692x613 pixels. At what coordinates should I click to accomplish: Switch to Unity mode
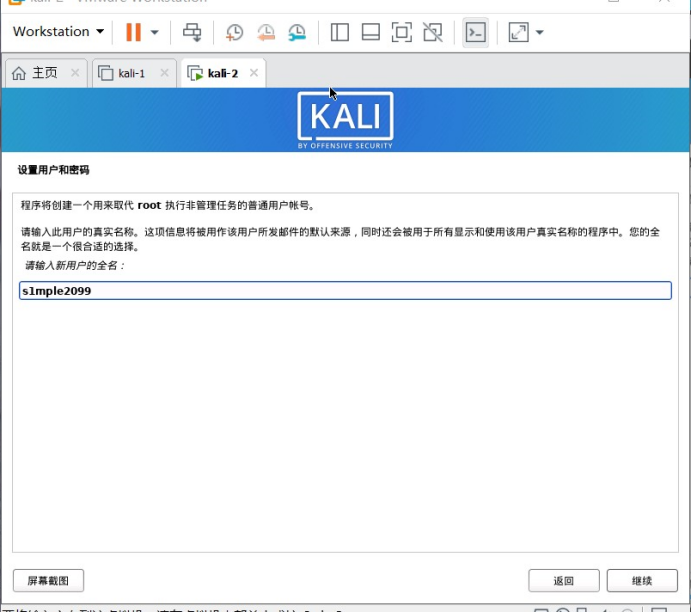click(432, 32)
